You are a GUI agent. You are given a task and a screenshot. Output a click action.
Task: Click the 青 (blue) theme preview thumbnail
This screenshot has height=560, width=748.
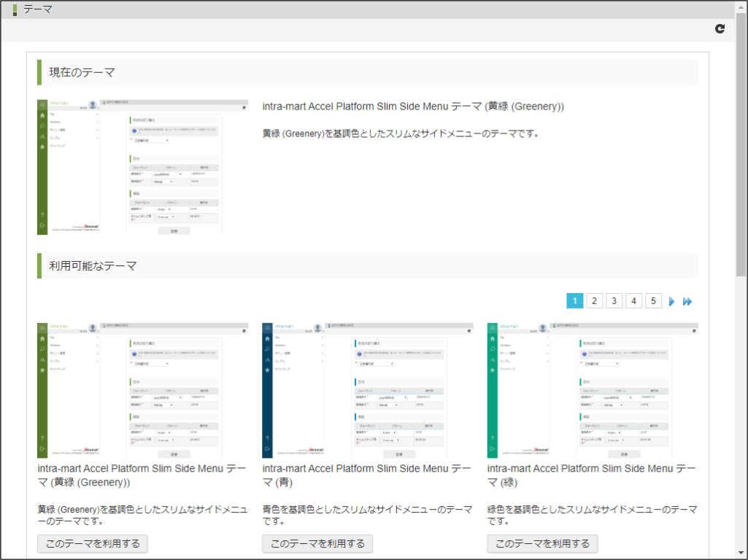pyautogui.click(x=368, y=390)
